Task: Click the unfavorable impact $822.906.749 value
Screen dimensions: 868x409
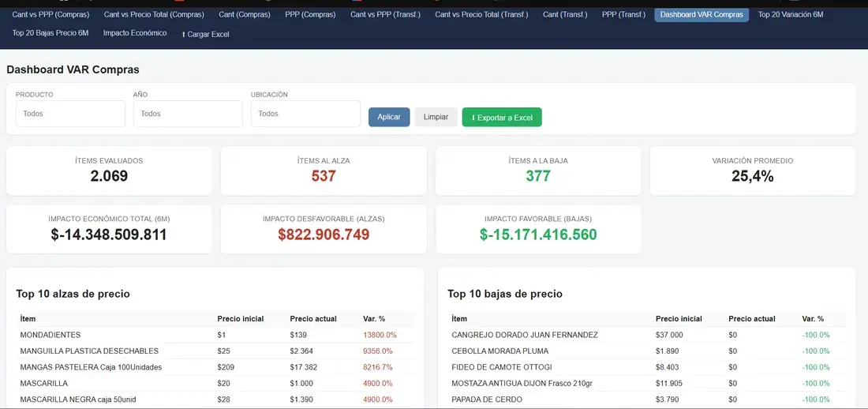Action: [324, 235]
